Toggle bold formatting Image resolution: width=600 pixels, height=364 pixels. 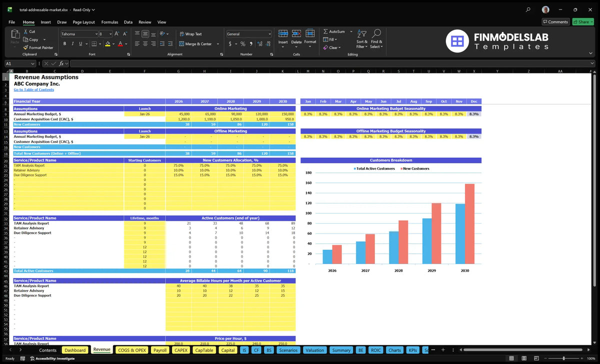[64, 44]
